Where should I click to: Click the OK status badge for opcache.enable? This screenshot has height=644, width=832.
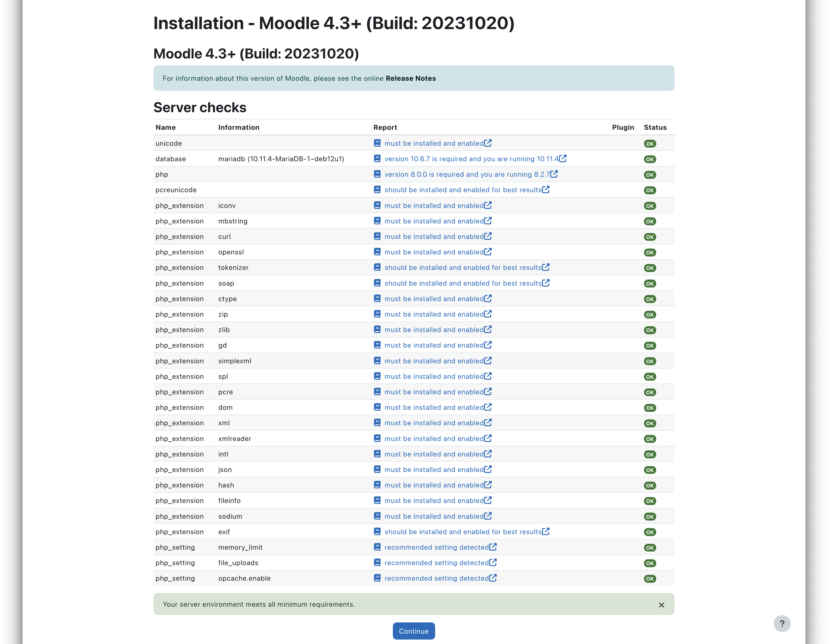click(650, 579)
